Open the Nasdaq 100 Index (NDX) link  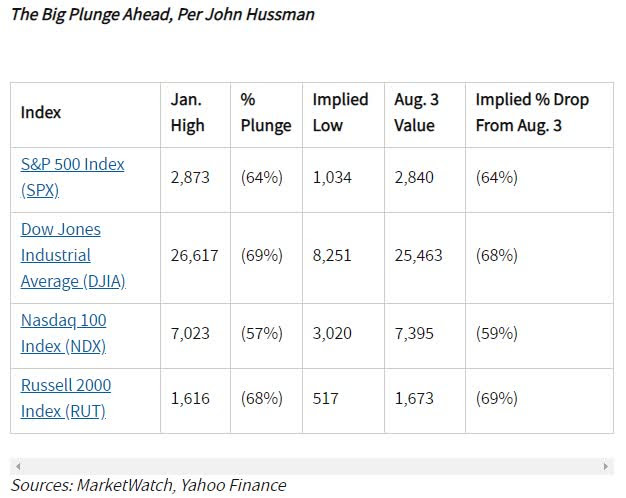click(63, 333)
